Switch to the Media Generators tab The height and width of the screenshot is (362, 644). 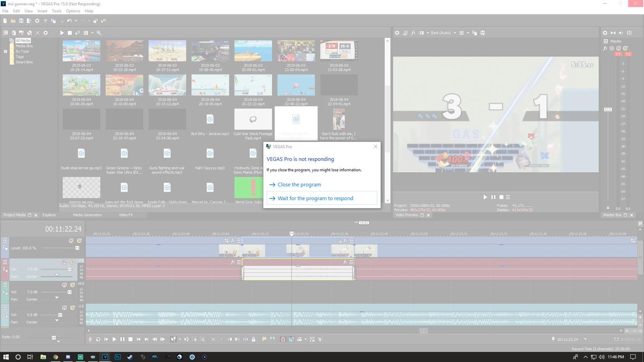click(x=87, y=215)
